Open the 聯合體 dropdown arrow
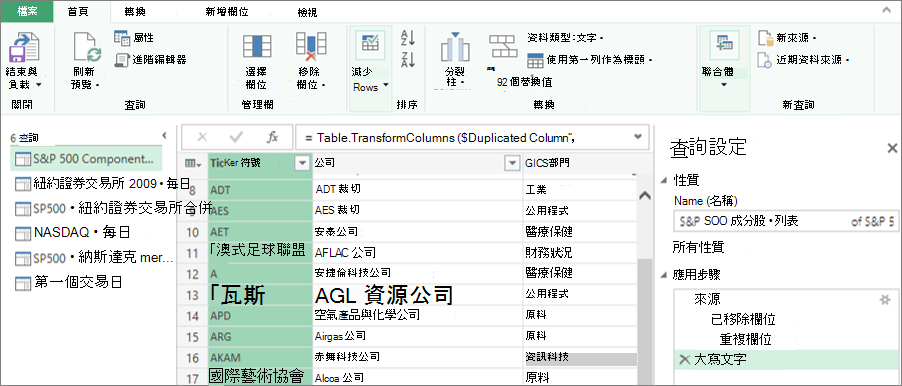The width and height of the screenshot is (902, 386). click(724, 85)
